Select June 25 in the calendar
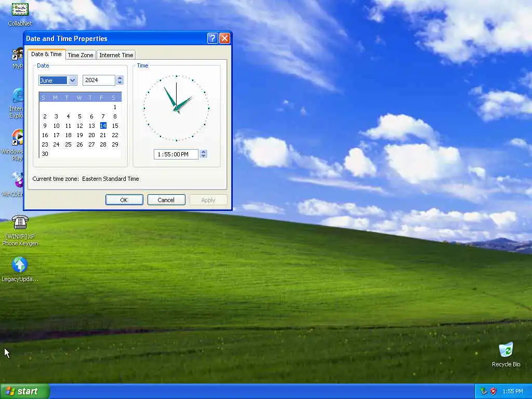 click(68, 144)
